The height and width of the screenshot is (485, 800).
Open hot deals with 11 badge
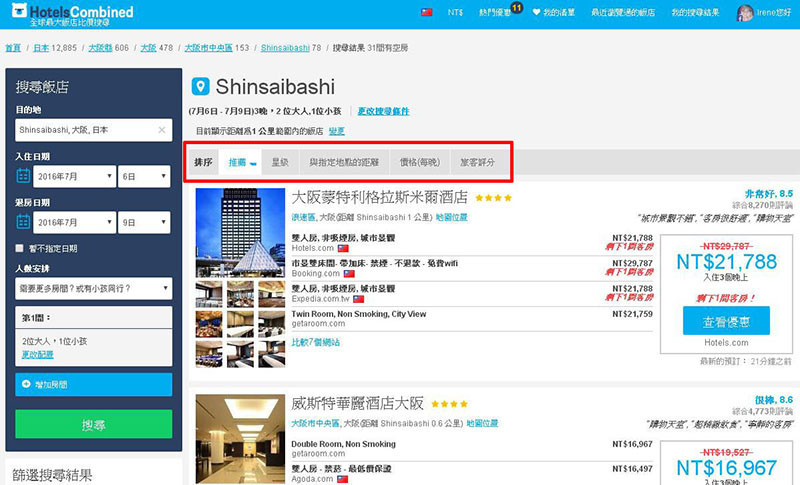click(x=501, y=11)
